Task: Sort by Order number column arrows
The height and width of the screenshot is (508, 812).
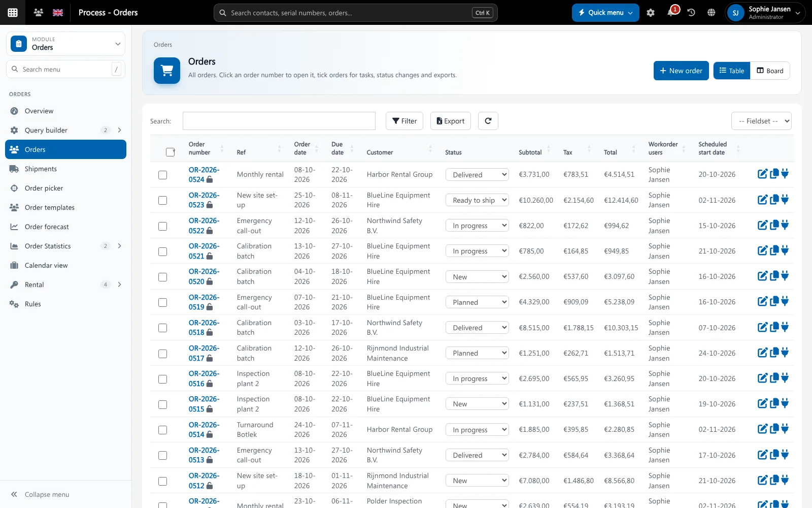Action: click(222, 148)
